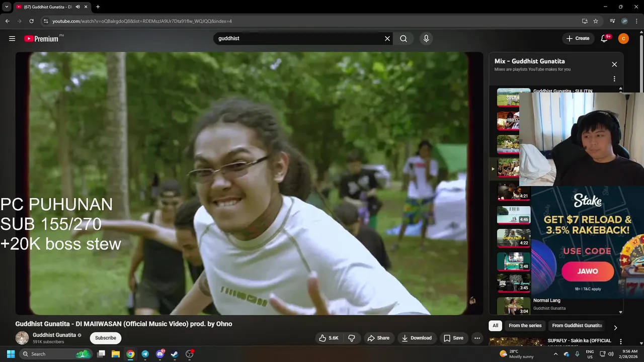Click the browser address bar URL
This screenshot has height=362, width=644.
coord(142,21)
